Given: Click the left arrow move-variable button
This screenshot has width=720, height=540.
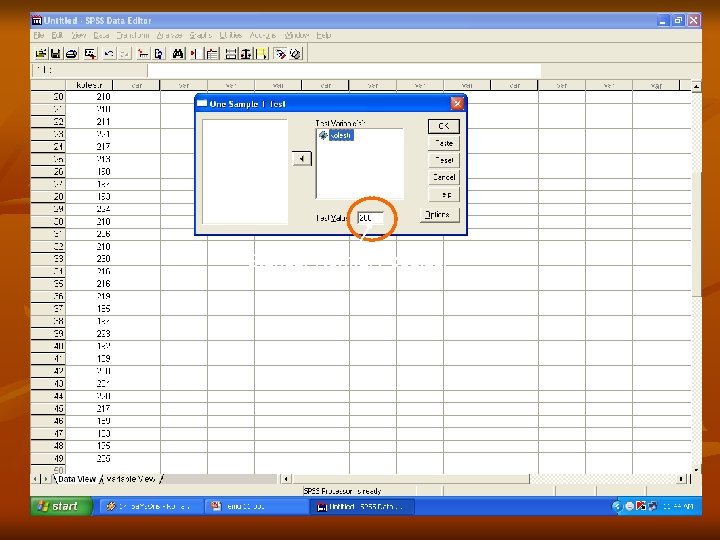Looking at the screenshot, I should (x=302, y=159).
